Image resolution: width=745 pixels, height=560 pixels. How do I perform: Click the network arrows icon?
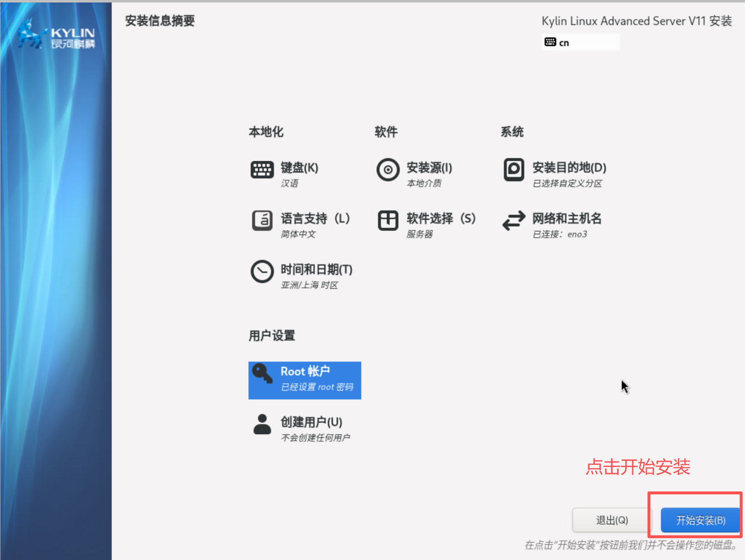coord(514,220)
